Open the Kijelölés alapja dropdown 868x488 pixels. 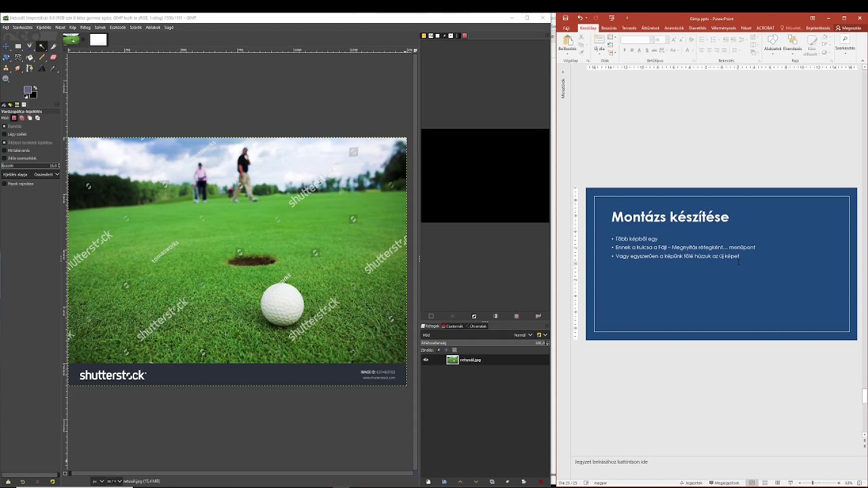click(45, 174)
